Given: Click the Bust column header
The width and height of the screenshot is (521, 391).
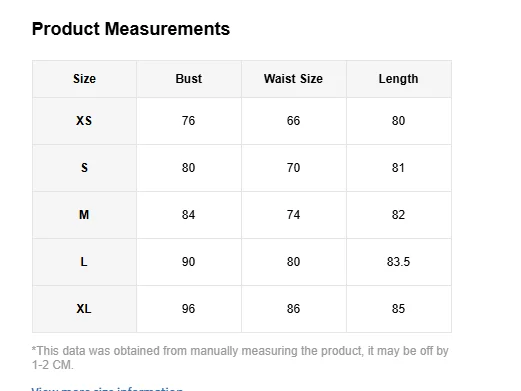Looking at the screenshot, I should 189,79.
